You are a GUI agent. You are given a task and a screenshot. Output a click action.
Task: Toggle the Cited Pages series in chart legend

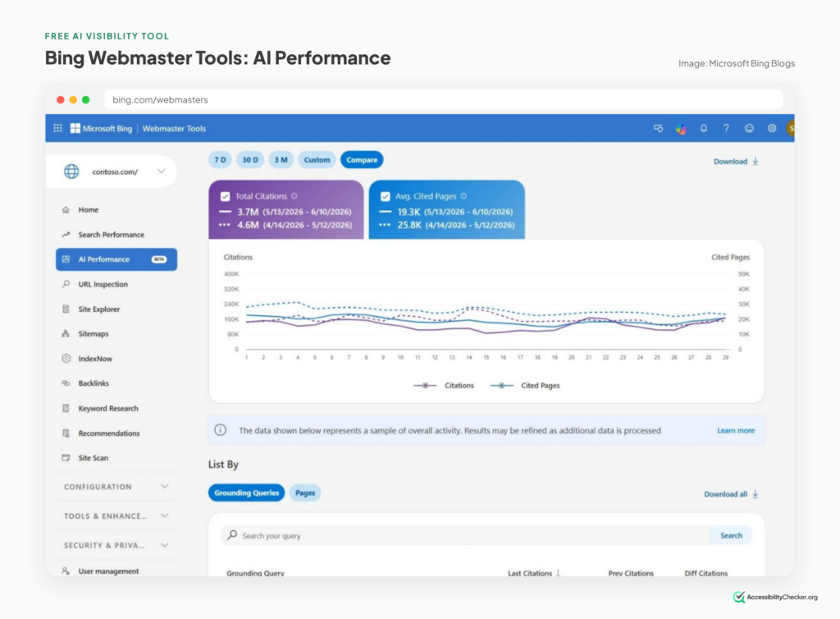point(525,385)
